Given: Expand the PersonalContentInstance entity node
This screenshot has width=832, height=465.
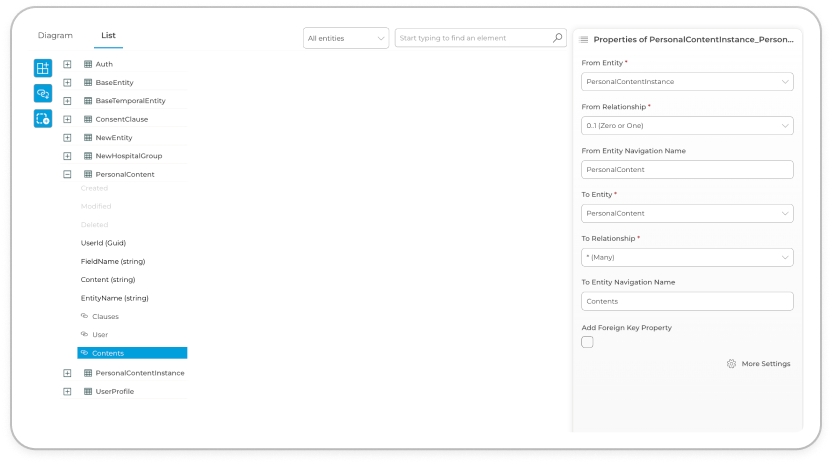Looking at the screenshot, I should [x=67, y=373].
